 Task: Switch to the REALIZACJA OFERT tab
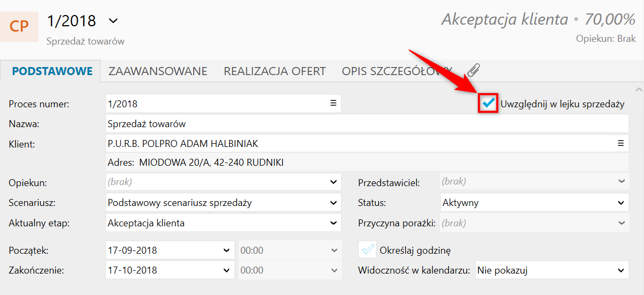tap(275, 71)
